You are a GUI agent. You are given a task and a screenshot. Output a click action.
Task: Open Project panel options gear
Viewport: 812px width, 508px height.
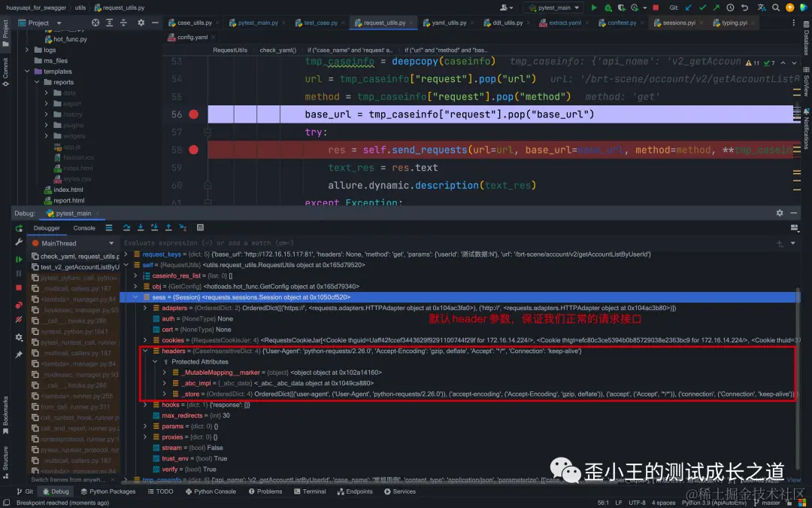point(141,23)
